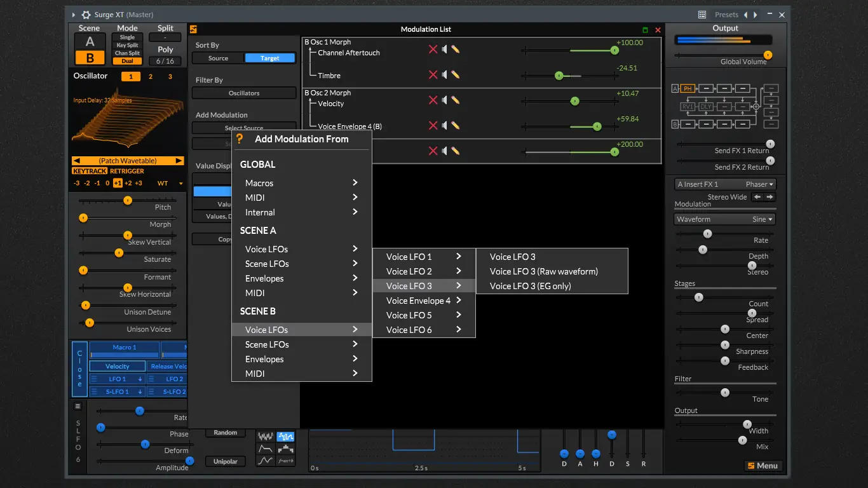The image size is (868, 488).
Task: Select the PH slot in FX routing
Action: coord(688,88)
